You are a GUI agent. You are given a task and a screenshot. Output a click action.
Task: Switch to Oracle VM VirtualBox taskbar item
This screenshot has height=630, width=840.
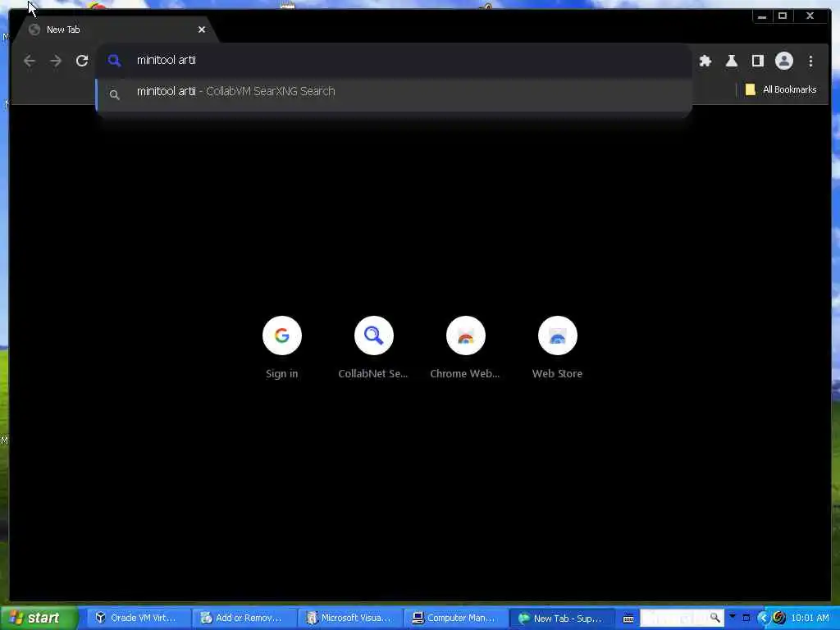coord(137,619)
